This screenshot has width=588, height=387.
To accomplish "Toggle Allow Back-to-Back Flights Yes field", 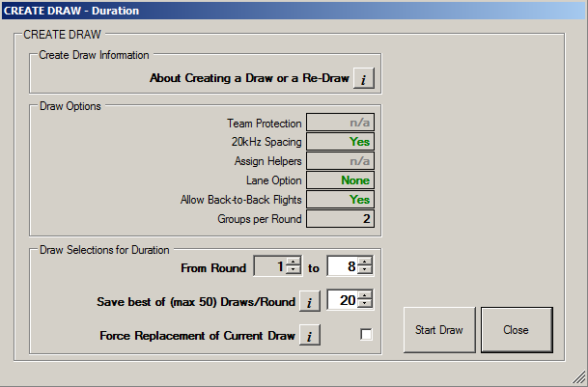I will 340,199.
